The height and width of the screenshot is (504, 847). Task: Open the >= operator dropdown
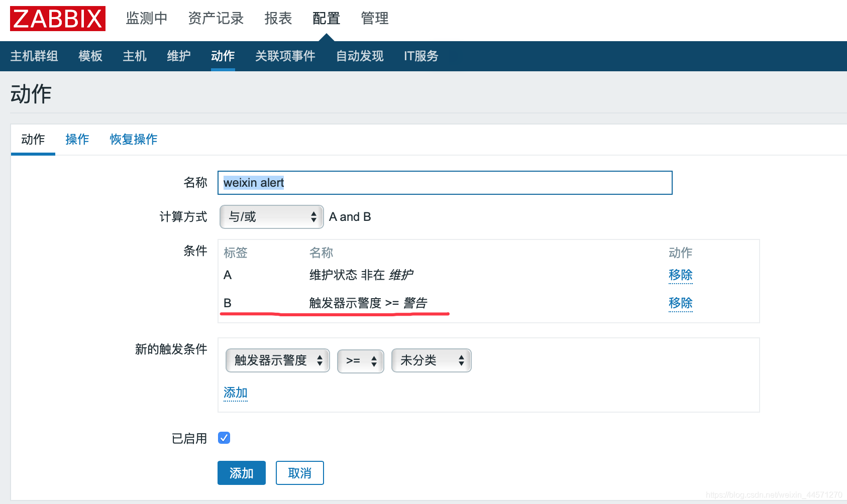[x=361, y=360]
